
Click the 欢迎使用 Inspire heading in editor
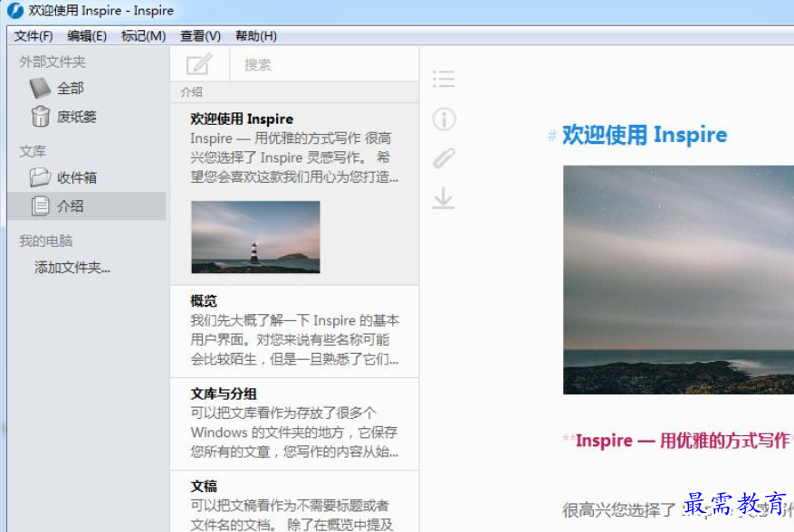point(645,135)
